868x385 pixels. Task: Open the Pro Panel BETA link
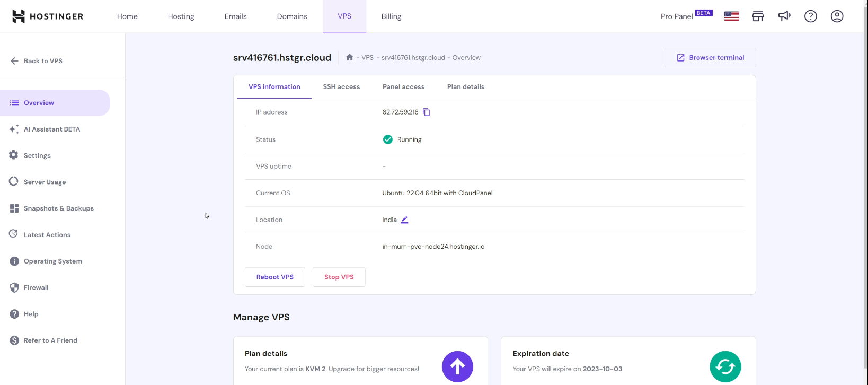[x=687, y=16]
